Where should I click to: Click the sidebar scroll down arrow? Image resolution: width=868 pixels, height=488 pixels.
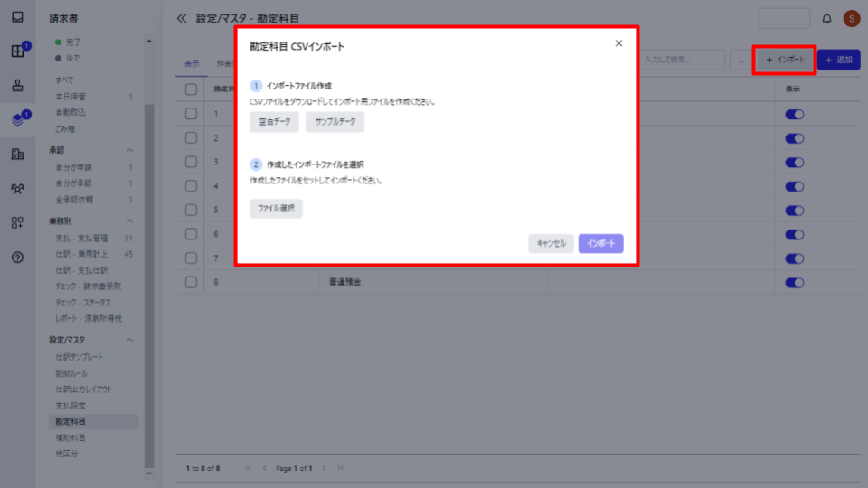(x=149, y=474)
